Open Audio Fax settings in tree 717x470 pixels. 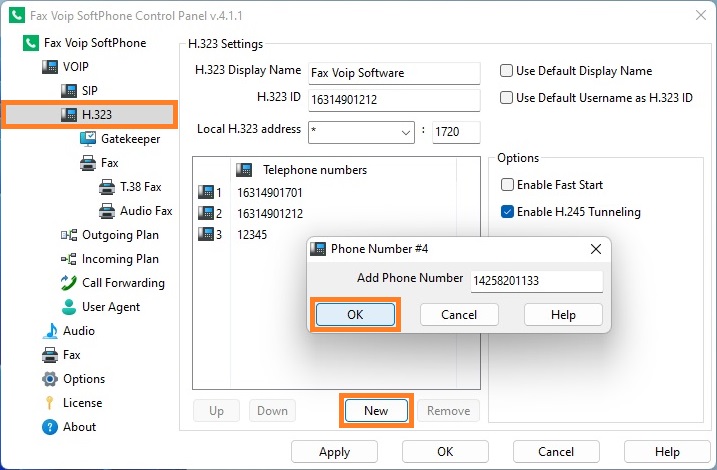pos(146,211)
